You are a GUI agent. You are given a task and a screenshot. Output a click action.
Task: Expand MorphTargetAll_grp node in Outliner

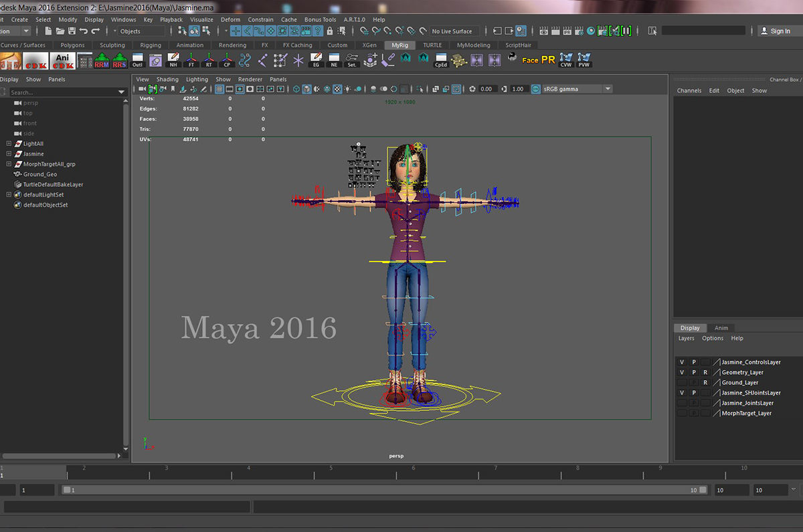click(9, 164)
